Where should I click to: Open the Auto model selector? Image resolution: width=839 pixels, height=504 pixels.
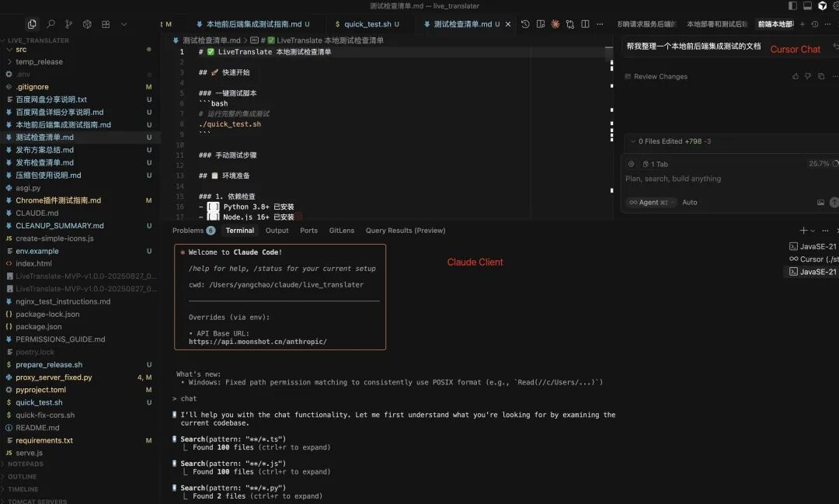click(690, 202)
